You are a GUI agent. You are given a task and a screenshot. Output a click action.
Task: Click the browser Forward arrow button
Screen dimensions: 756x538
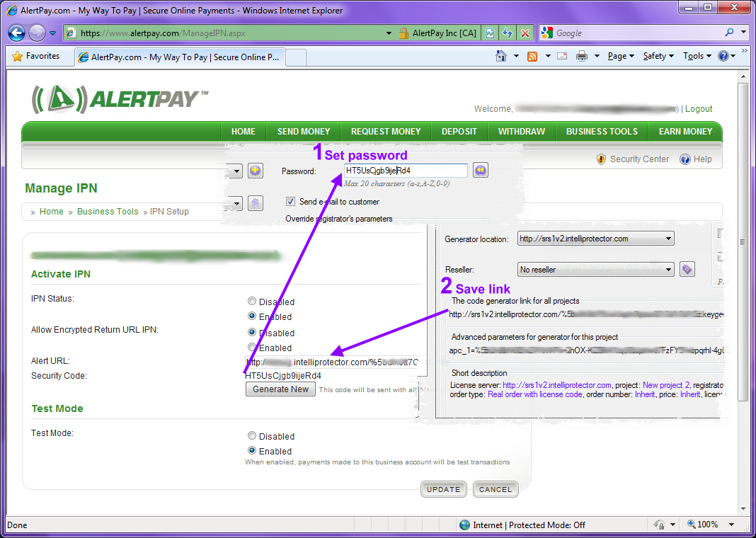tap(37, 33)
